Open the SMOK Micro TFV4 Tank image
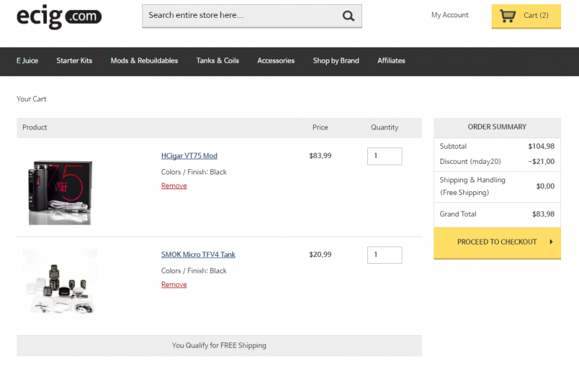 60,283
